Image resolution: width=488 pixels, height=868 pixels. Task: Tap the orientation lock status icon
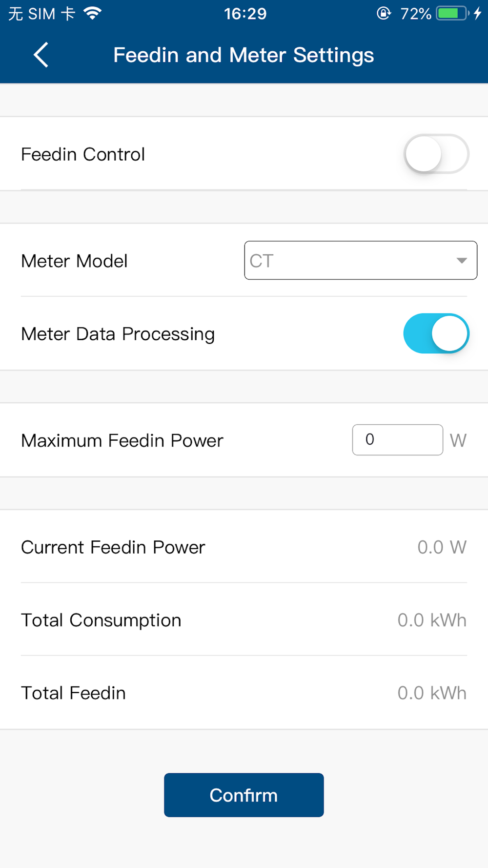click(384, 13)
